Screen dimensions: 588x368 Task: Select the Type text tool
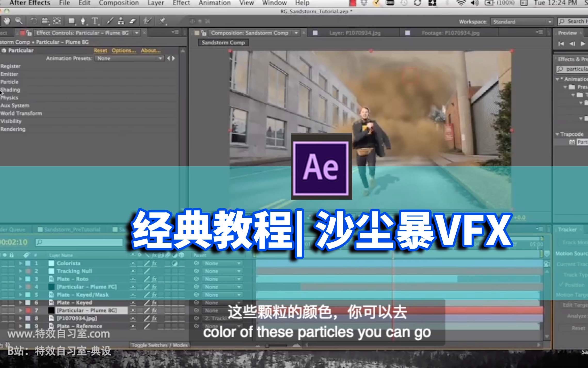[95, 21]
